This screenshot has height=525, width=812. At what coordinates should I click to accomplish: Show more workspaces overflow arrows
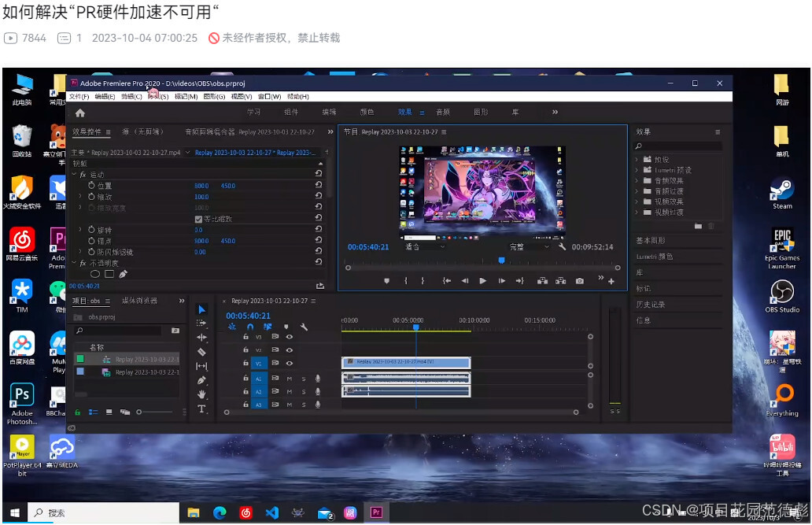click(x=555, y=112)
